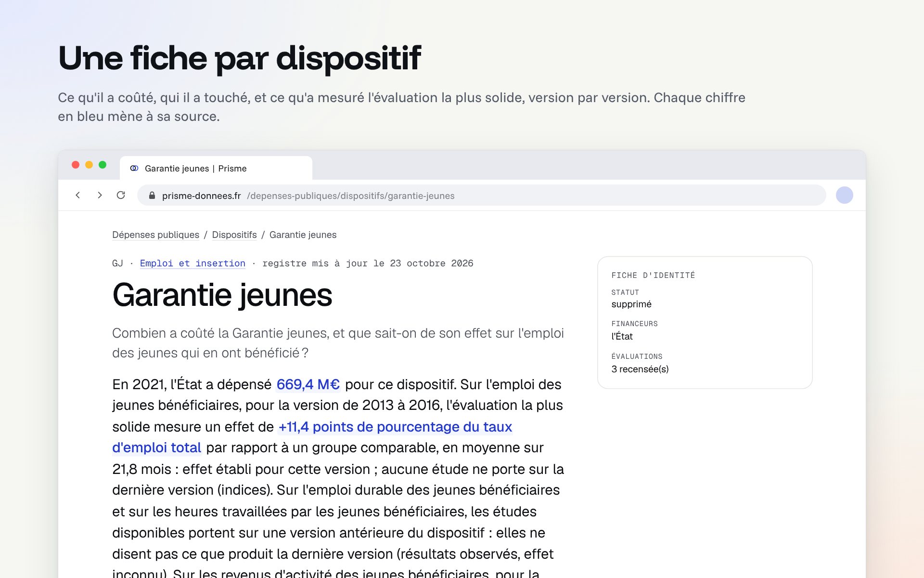Click the browser forward arrow
The width and height of the screenshot is (924, 578).
click(x=100, y=195)
